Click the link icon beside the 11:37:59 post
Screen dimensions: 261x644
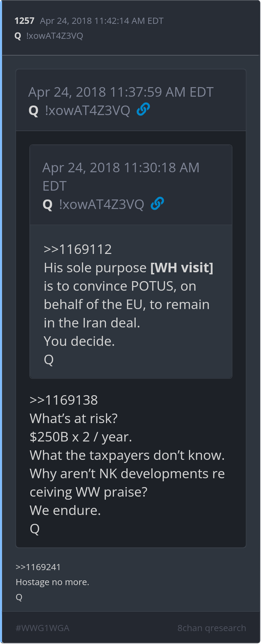(143, 109)
